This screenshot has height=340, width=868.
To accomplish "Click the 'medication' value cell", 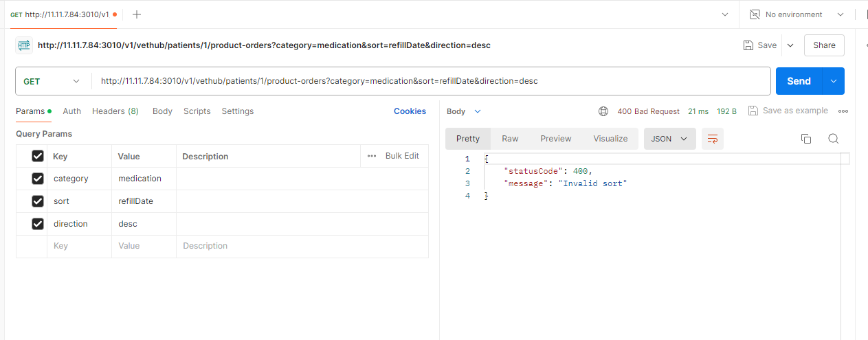I will tap(144, 179).
